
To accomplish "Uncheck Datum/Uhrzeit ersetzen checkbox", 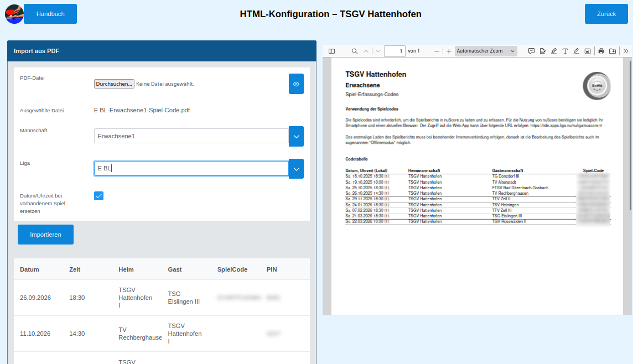I will (x=98, y=196).
